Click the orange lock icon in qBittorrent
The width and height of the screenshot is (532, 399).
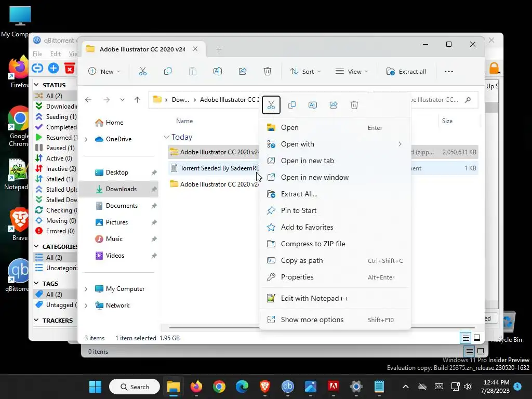pyautogui.click(x=494, y=68)
